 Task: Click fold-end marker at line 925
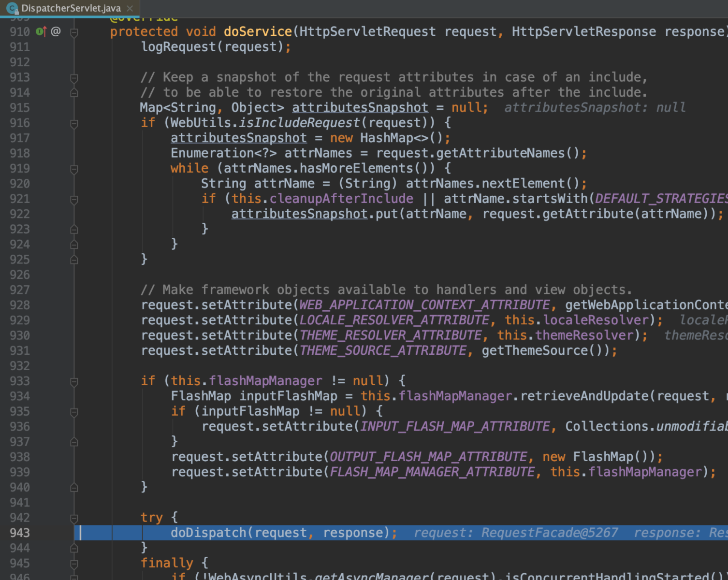(x=74, y=260)
